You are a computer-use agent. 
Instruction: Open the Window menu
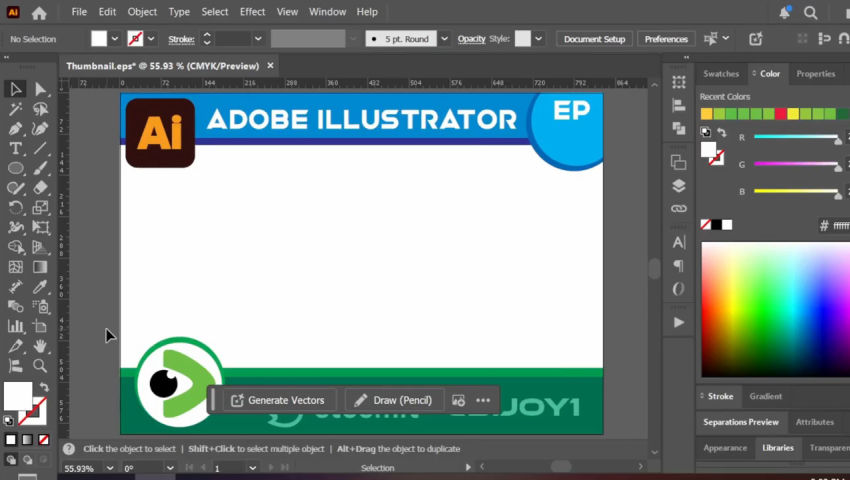[x=327, y=12]
